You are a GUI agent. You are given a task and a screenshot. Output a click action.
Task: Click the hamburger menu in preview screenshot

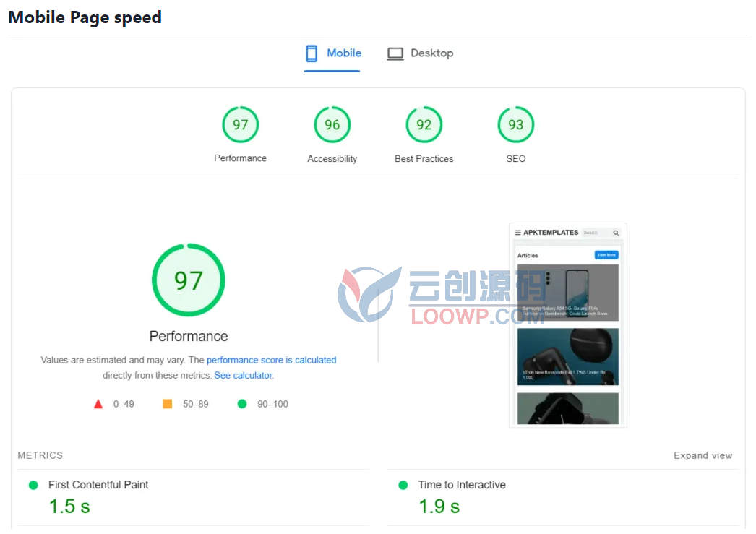[x=517, y=233]
